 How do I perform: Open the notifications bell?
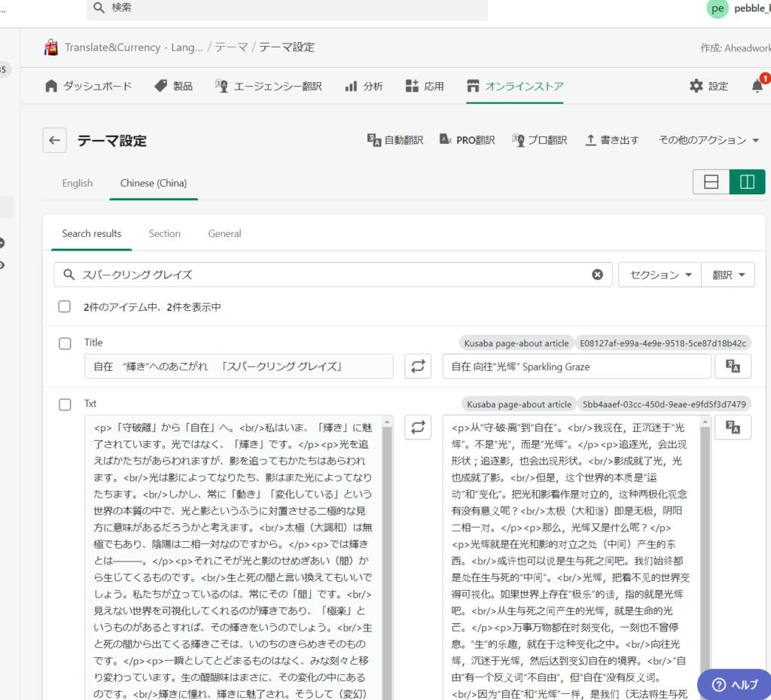tap(757, 86)
